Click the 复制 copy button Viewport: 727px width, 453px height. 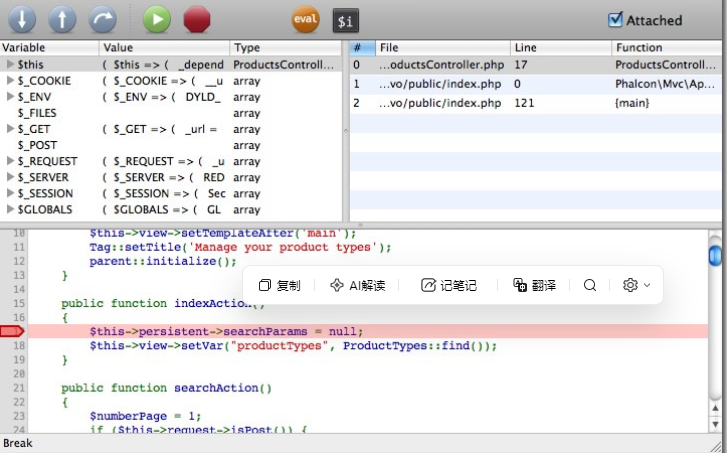pos(279,285)
